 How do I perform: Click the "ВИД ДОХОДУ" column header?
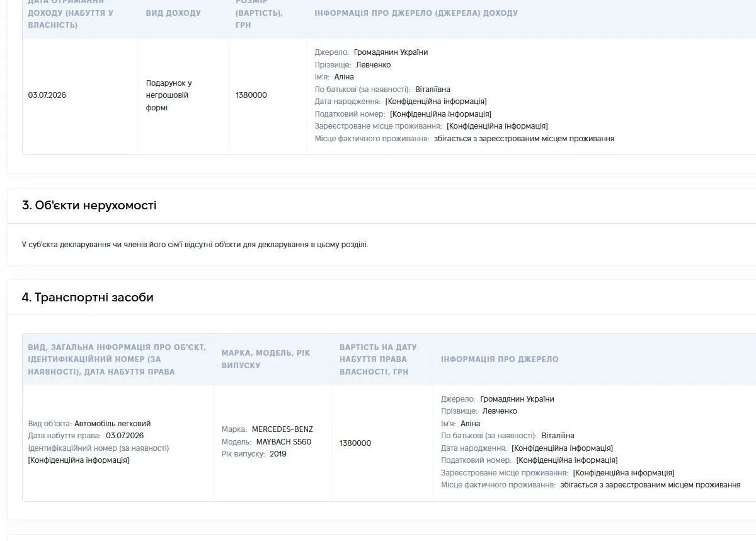(173, 13)
